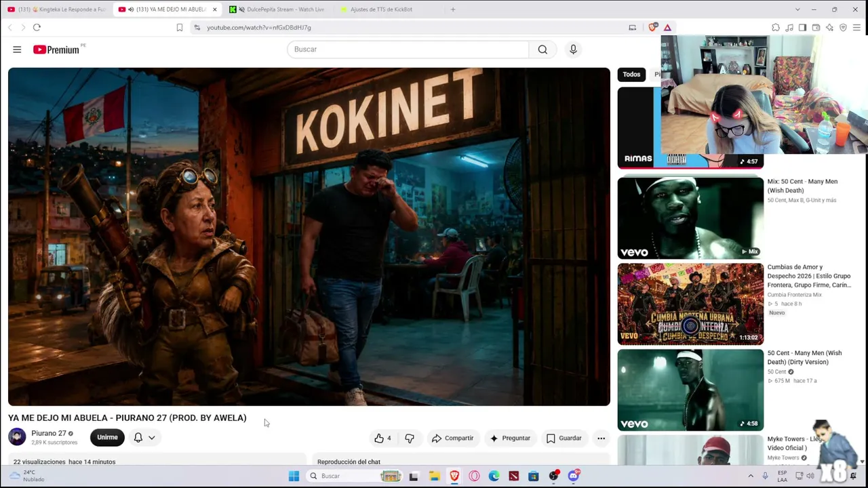Open the weather widget 24°C Nublado

click(x=27, y=476)
